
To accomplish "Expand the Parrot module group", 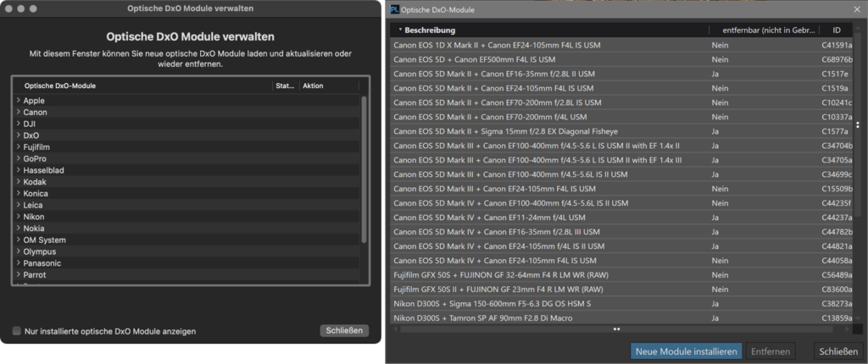I will click(19, 275).
